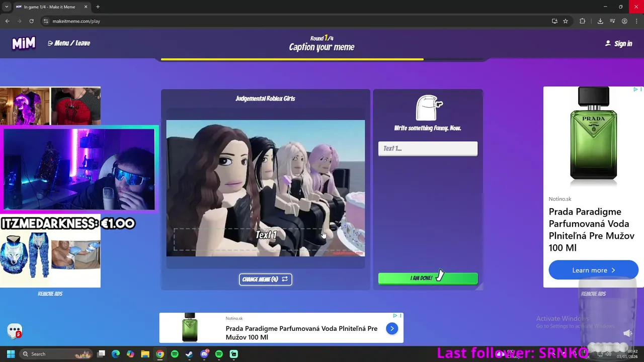Click the MiM logo
Screen dimensions: 644x362
(24, 43)
